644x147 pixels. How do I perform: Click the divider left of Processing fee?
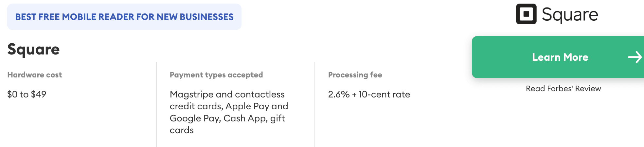point(315,104)
